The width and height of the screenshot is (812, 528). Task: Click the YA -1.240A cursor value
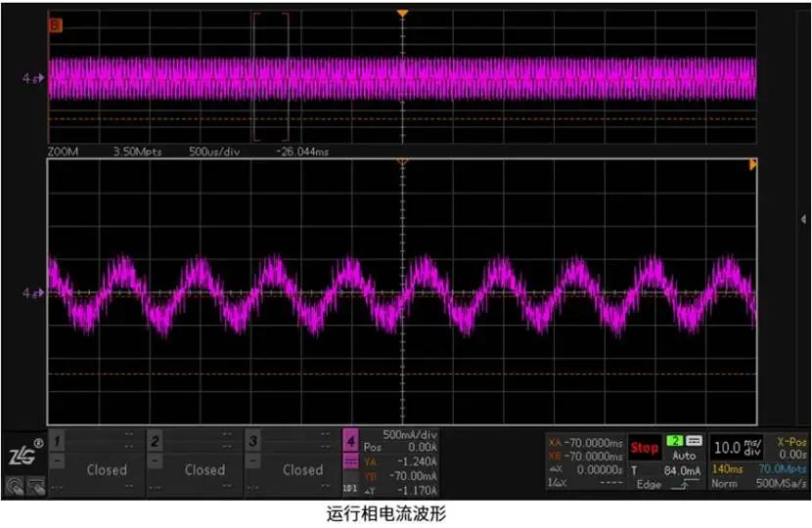click(x=417, y=462)
